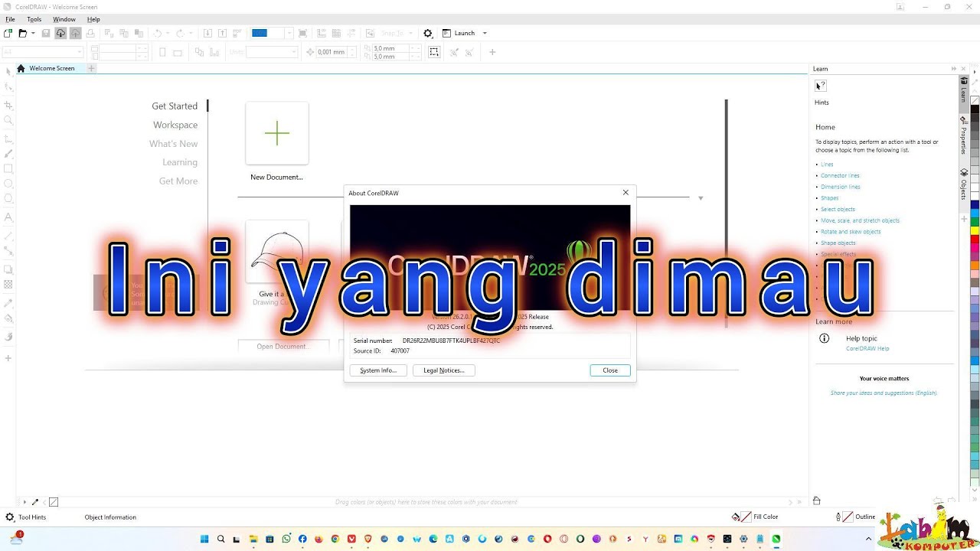Open the zoom level dropdown
The height and width of the screenshot is (551, 980).
tap(289, 33)
